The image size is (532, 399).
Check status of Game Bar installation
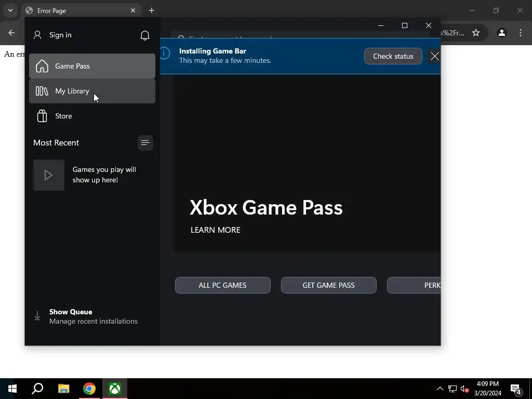pos(393,56)
